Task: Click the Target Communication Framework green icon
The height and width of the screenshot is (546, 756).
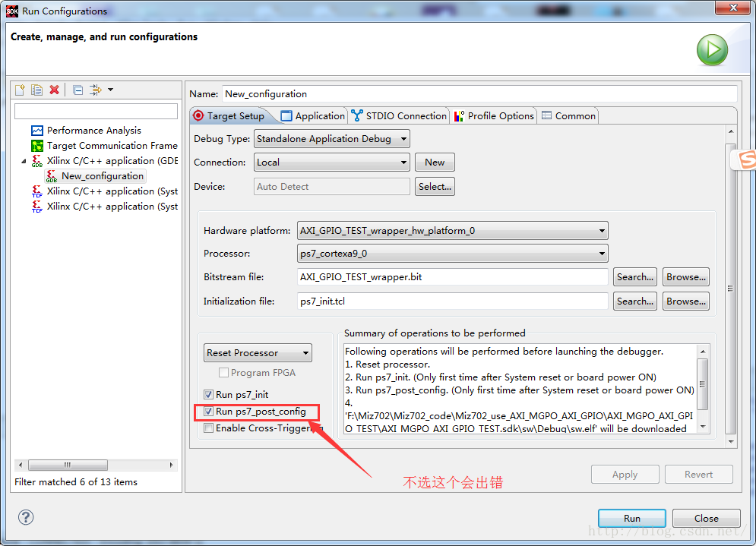Action: pyautogui.click(x=37, y=146)
